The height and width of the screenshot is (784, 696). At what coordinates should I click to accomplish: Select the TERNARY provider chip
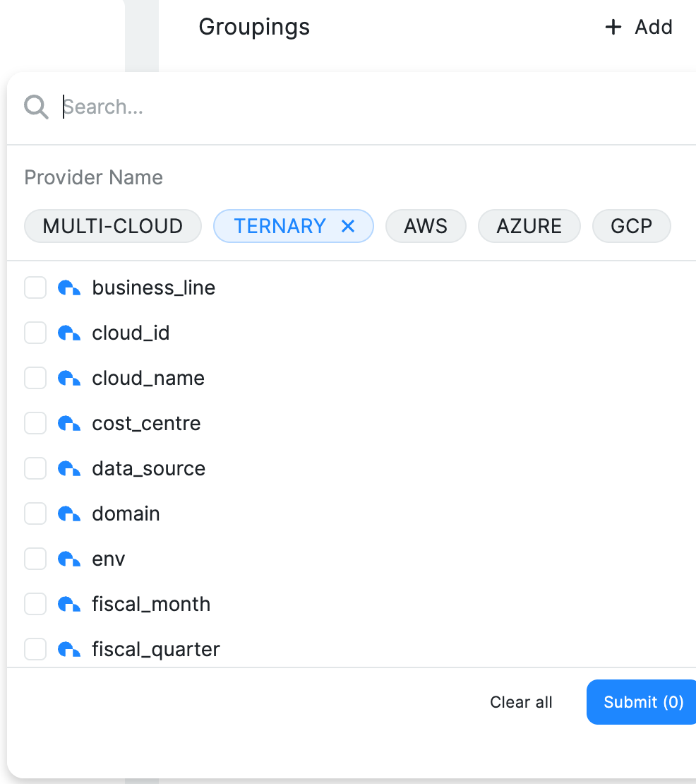293,226
